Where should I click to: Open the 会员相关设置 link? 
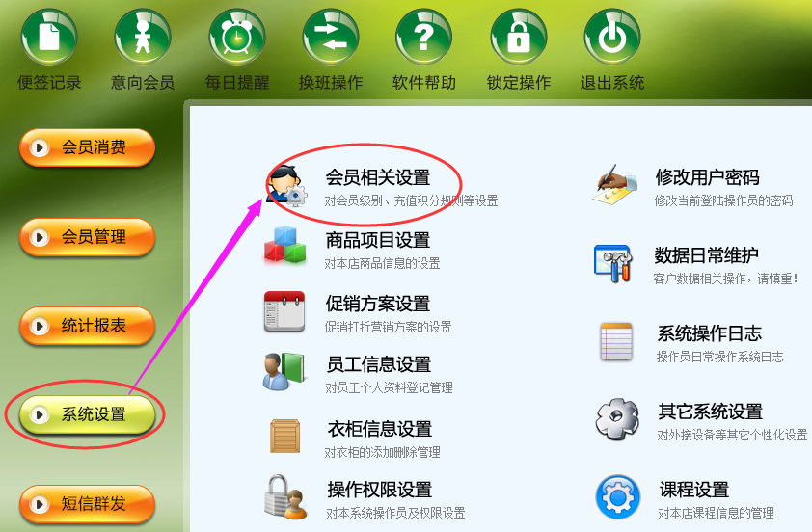(x=377, y=177)
